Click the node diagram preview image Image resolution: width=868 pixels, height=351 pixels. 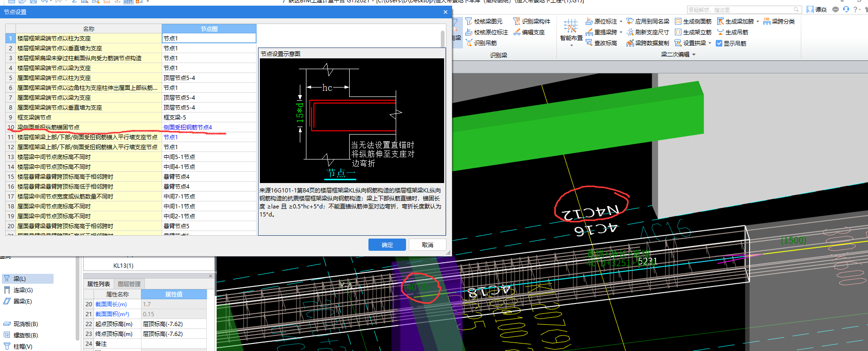(352, 120)
